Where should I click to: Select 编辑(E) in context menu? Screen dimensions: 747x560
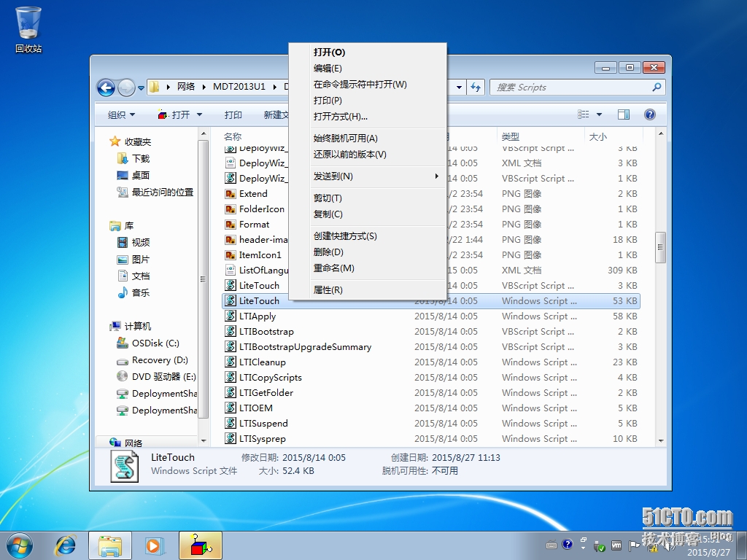pyautogui.click(x=368, y=69)
